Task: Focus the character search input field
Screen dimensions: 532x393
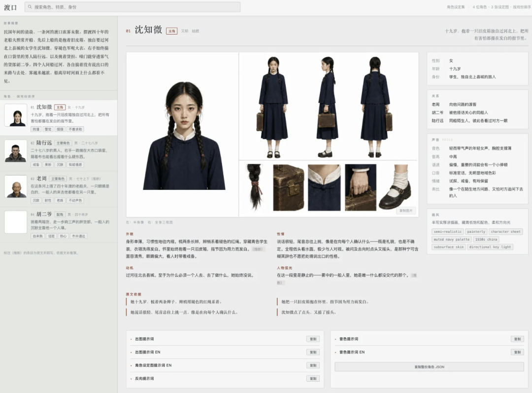Action: tap(133, 7)
